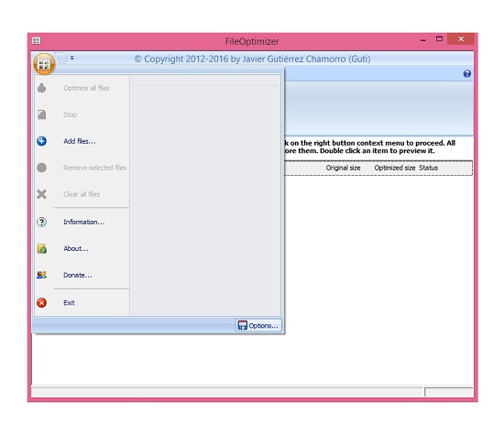
Task: Click the blue plus Add files icon
Action: (x=42, y=141)
